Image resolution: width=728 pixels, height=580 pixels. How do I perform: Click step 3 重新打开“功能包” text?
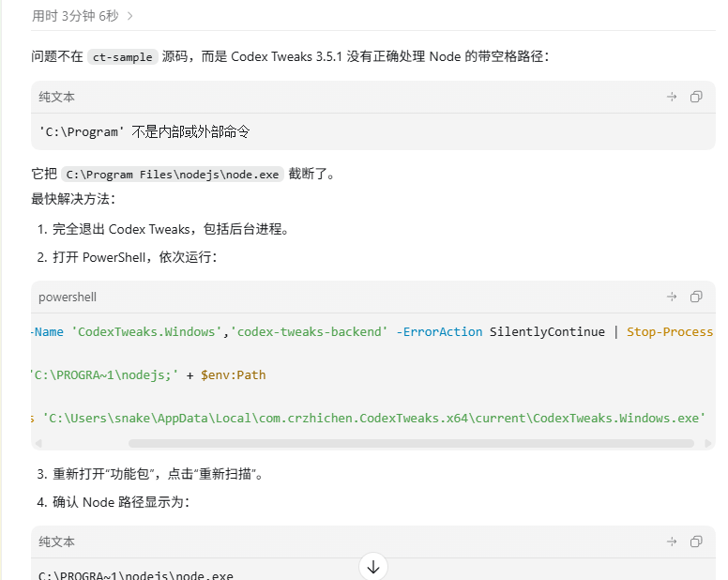(x=158, y=474)
